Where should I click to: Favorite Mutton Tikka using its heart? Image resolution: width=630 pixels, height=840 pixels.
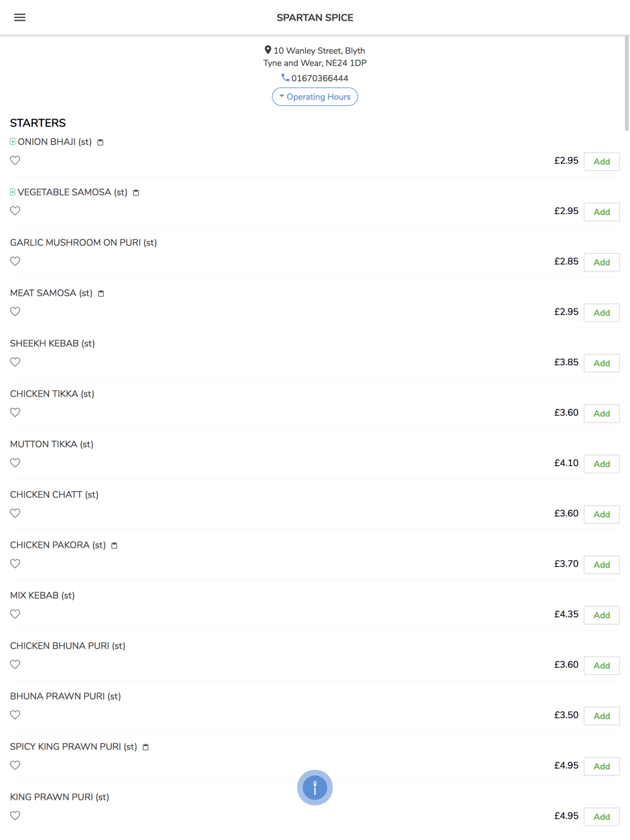(15, 463)
